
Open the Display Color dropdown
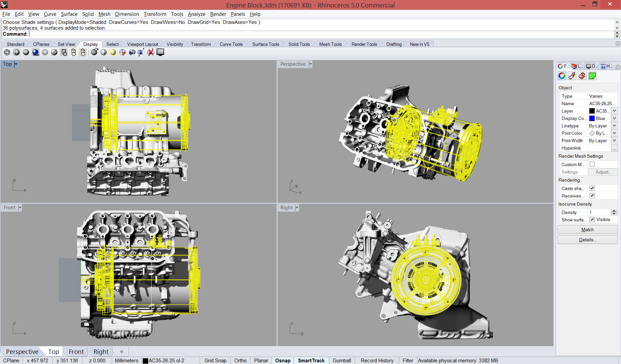coord(614,118)
